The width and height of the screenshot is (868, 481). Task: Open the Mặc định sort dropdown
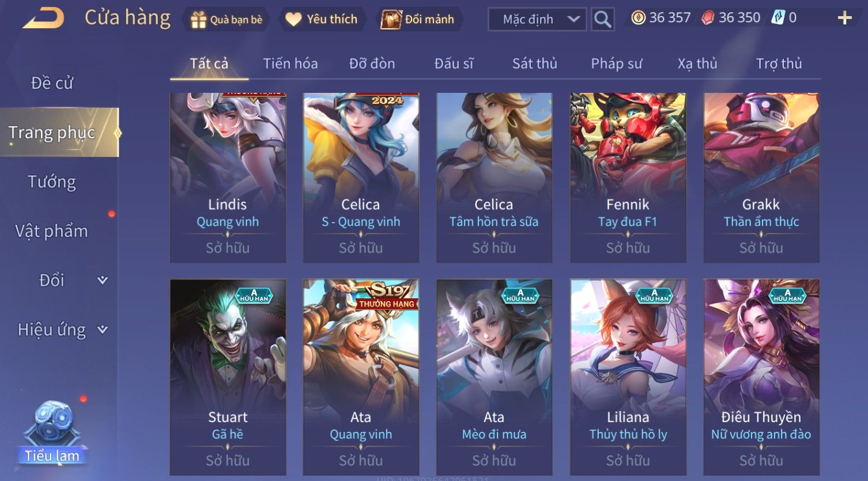tap(537, 19)
